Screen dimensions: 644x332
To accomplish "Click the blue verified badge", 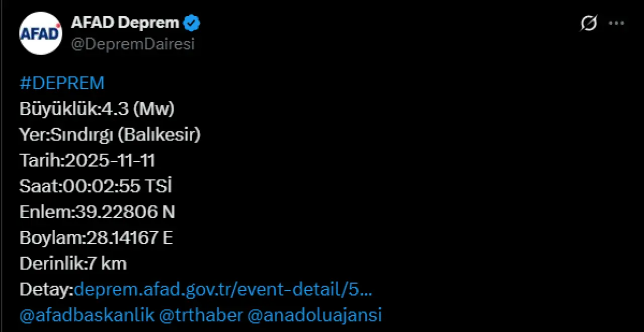I will click(x=192, y=23).
